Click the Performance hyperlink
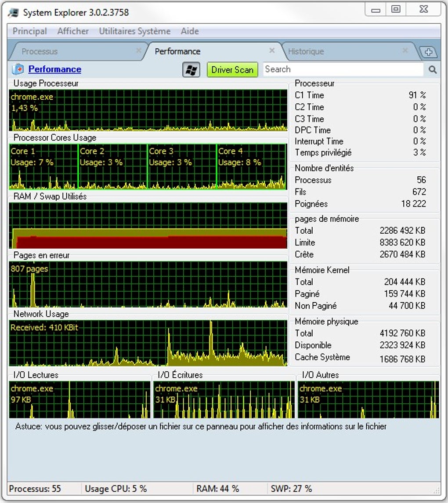The height and width of the screenshot is (503, 448). click(x=54, y=69)
